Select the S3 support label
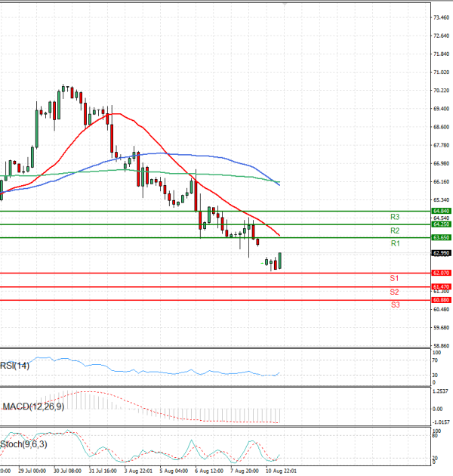Viewport: 453px width, 476px height. pos(395,304)
